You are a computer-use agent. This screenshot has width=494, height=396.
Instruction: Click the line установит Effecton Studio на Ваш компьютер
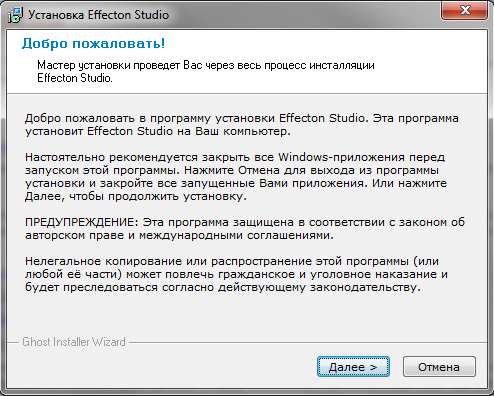[158, 131]
